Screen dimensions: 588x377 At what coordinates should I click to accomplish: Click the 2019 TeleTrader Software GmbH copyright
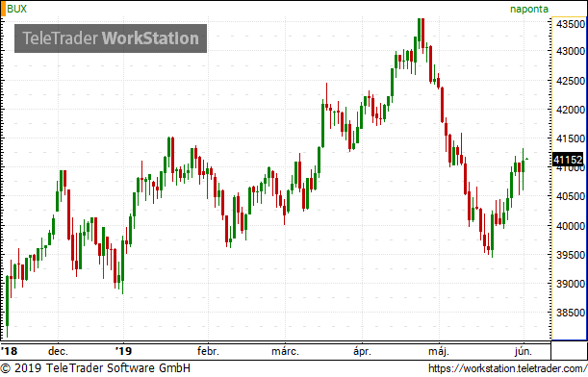[95, 368]
